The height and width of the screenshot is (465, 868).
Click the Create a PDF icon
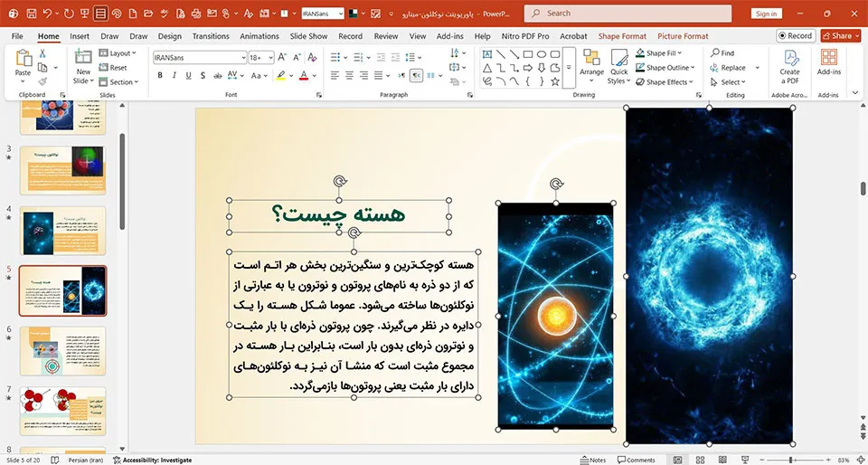click(x=790, y=66)
